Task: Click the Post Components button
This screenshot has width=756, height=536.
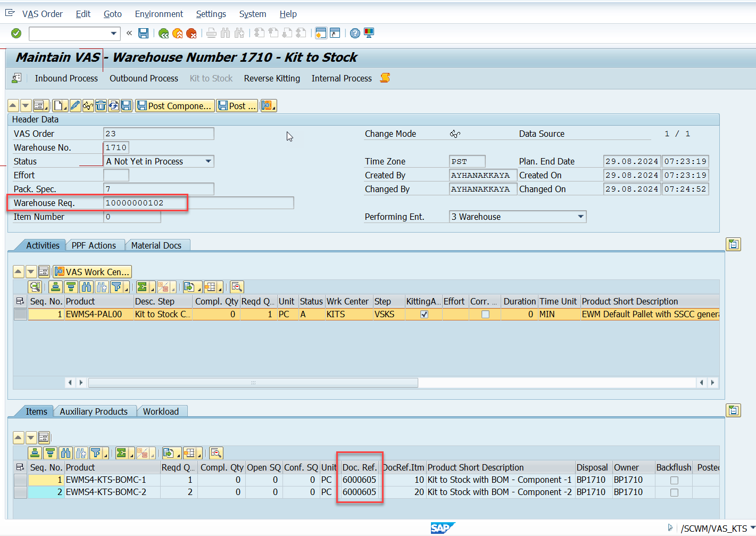Action: (x=175, y=106)
